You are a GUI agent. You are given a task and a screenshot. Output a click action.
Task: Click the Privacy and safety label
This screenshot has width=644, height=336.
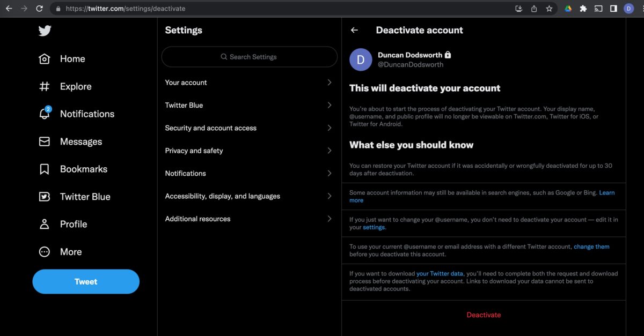pos(194,151)
